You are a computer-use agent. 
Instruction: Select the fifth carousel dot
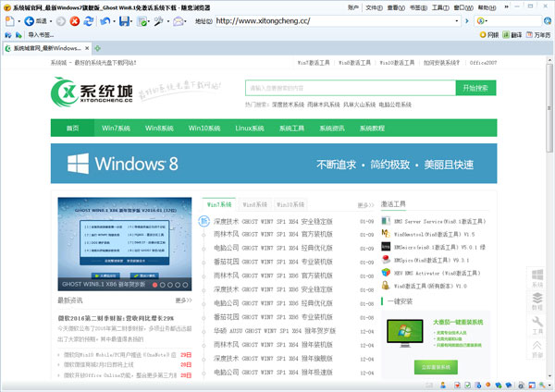185,285
